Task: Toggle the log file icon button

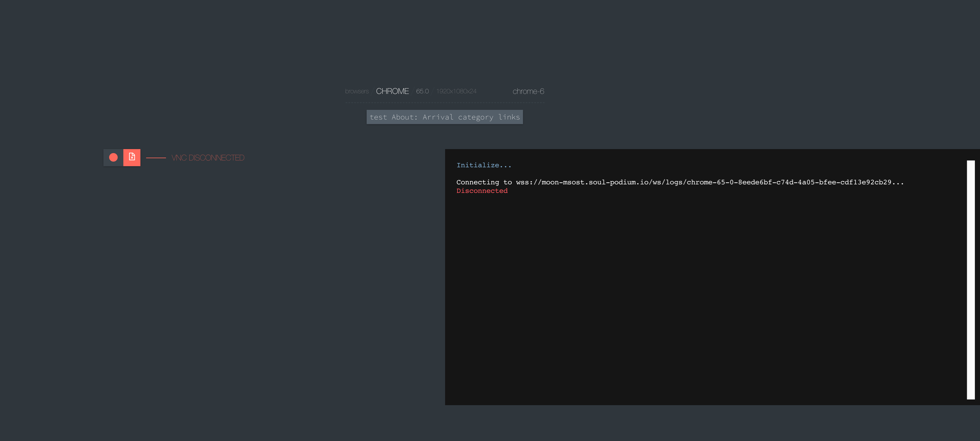Action: (x=132, y=157)
